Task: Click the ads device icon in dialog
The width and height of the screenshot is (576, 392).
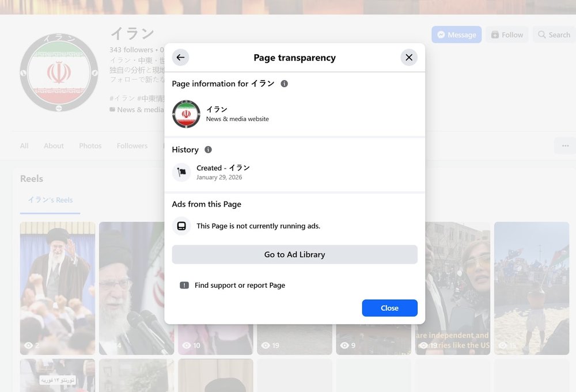Action: click(181, 226)
